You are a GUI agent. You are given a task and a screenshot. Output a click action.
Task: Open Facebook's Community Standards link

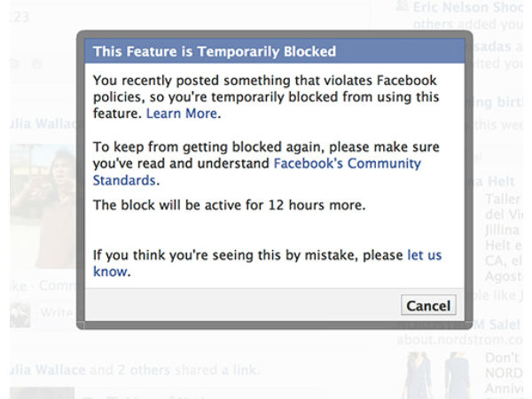pyautogui.click(x=347, y=164)
